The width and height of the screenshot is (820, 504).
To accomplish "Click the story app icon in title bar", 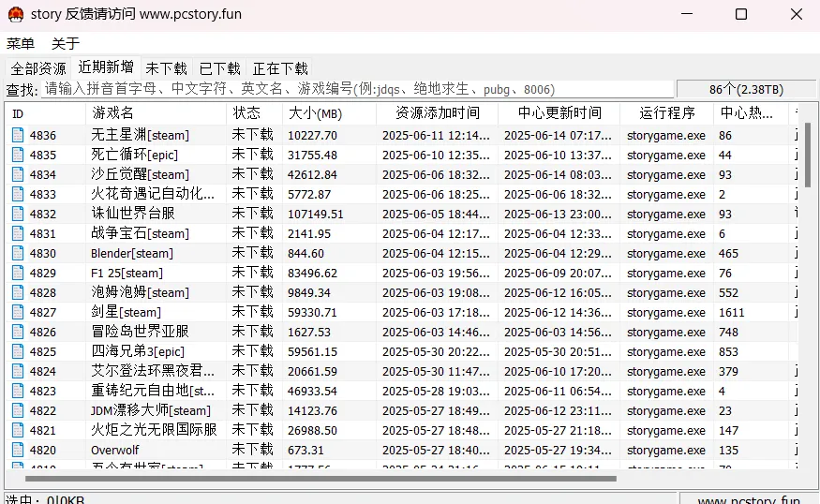I will (16, 14).
